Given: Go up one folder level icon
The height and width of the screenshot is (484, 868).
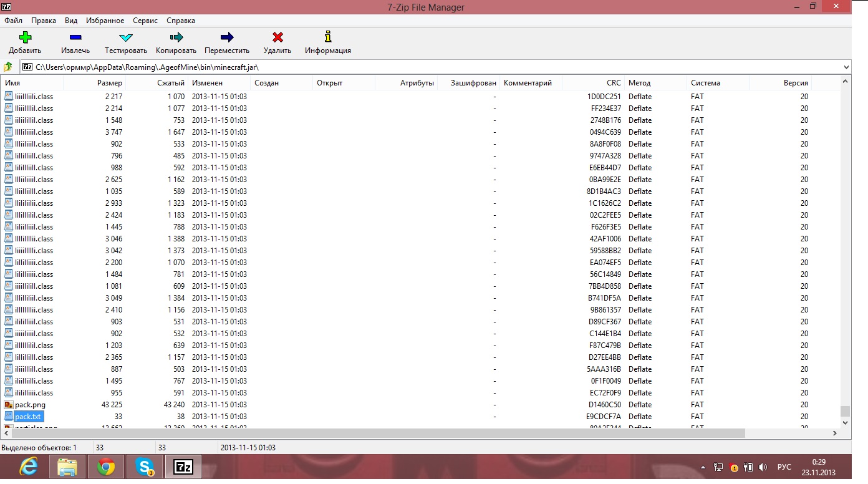Looking at the screenshot, I should [x=8, y=67].
